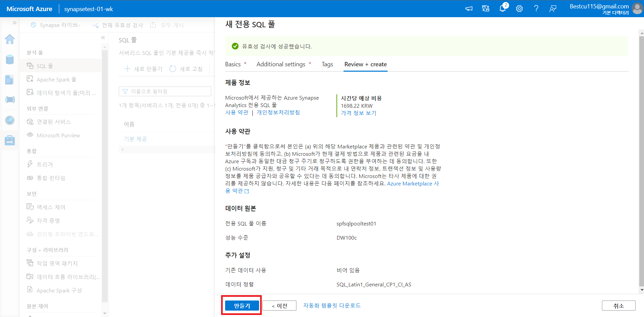
Task: Click the Microsoft Azure logo text
Action: (29, 9)
